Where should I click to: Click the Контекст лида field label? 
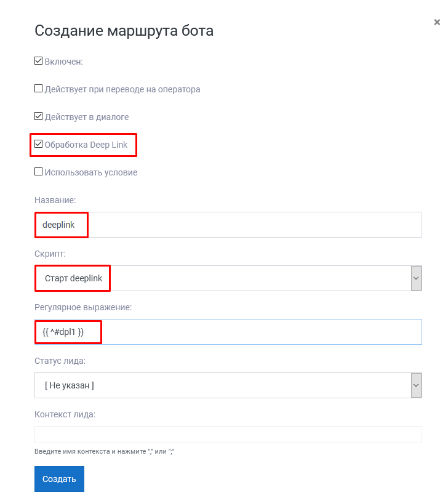click(x=65, y=414)
